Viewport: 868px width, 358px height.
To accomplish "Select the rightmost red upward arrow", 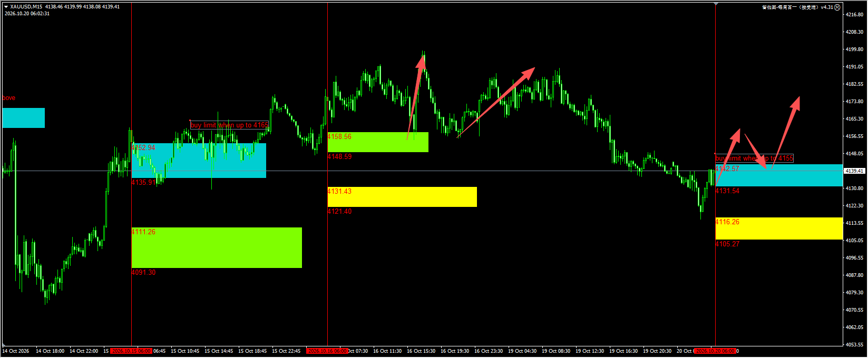I will 786,133.
